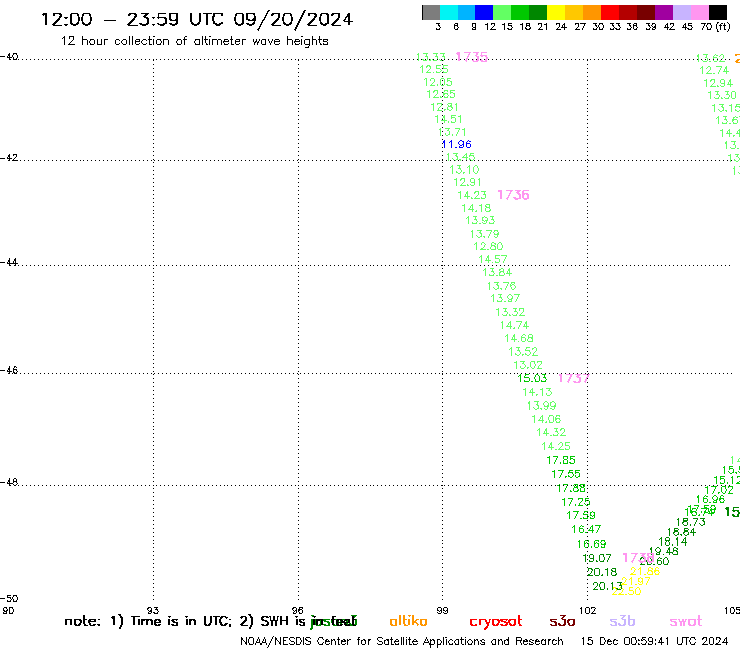The width and height of the screenshot is (740, 650).
Task: Click the wave height reading 13.76
Action: point(501,286)
